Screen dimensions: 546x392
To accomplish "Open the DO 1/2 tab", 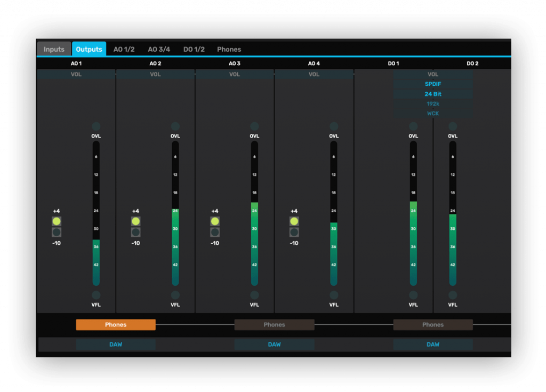I will pos(194,49).
